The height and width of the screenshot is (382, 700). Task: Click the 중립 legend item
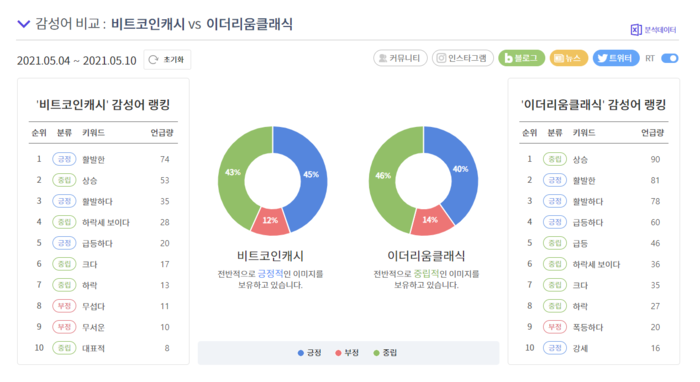coord(385,353)
